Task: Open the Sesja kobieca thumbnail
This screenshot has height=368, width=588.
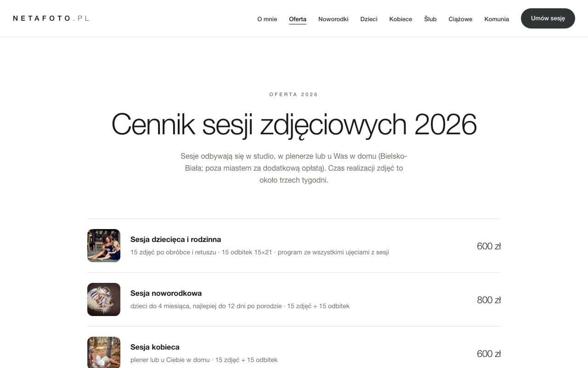Action: [x=104, y=352]
